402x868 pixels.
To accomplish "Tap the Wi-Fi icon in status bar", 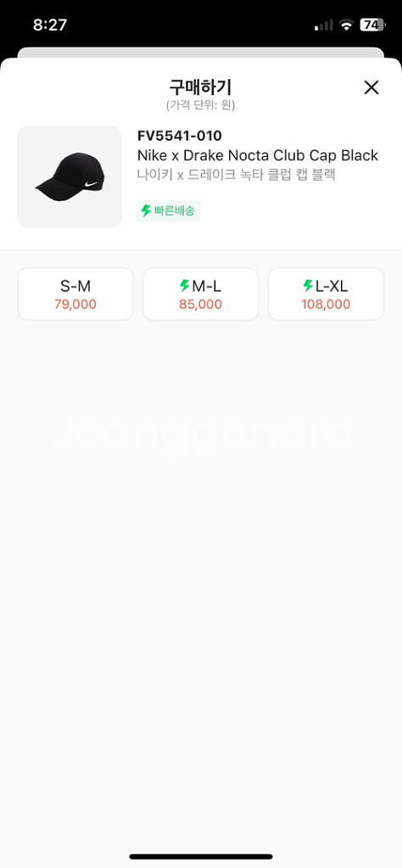I will pyautogui.click(x=347, y=25).
